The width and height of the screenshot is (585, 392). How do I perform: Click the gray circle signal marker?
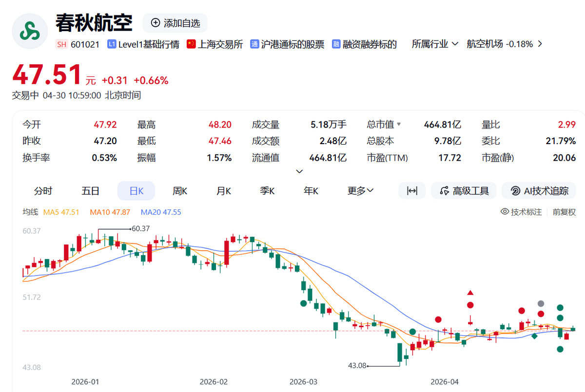(x=541, y=304)
